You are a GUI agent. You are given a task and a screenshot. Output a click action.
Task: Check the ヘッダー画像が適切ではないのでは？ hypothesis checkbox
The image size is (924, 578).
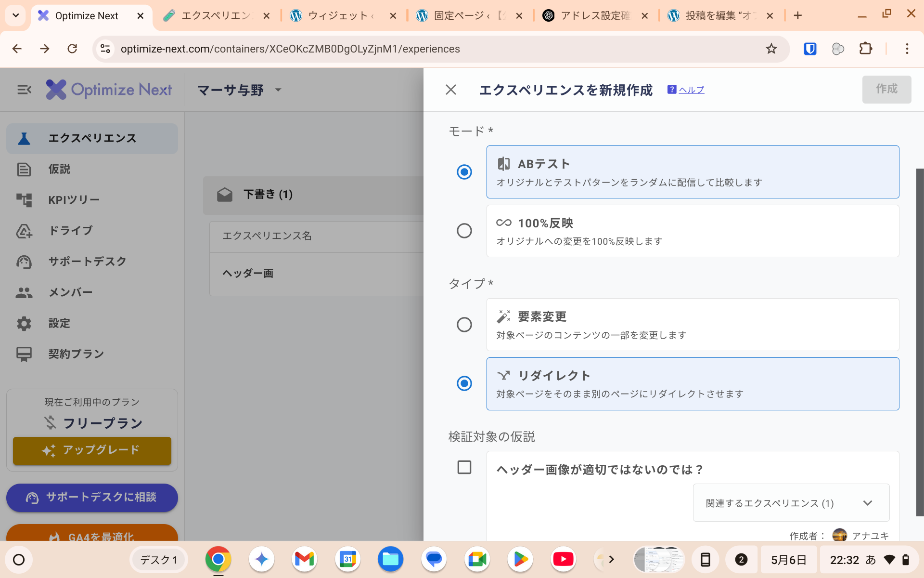click(464, 467)
